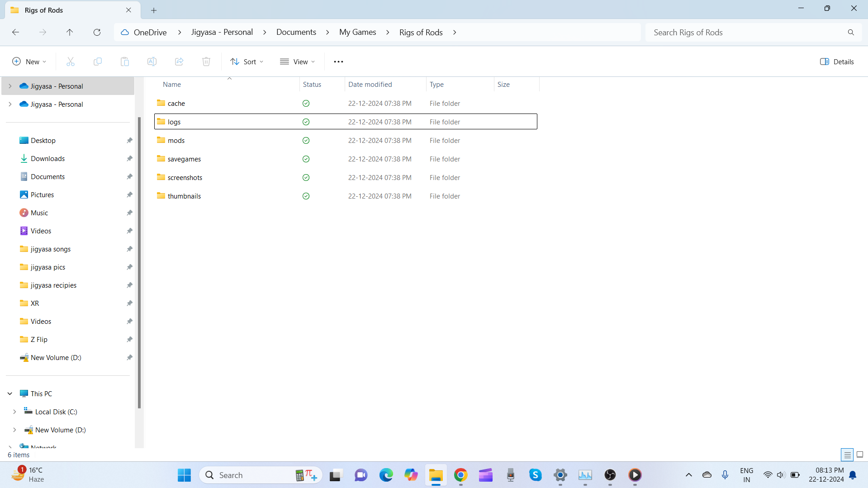This screenshot has height=488, width=868.
Task: Open the View dropdown menu
Action: 297,62
